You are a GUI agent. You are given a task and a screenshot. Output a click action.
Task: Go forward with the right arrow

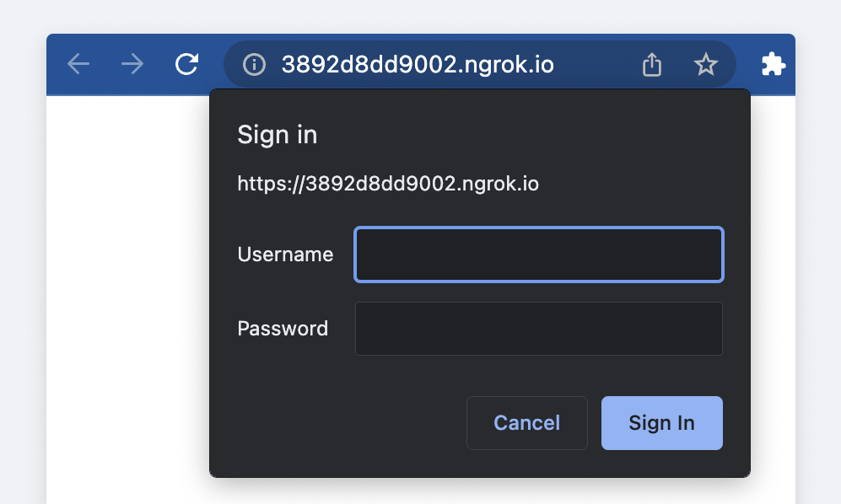click(x=132, y=64)
